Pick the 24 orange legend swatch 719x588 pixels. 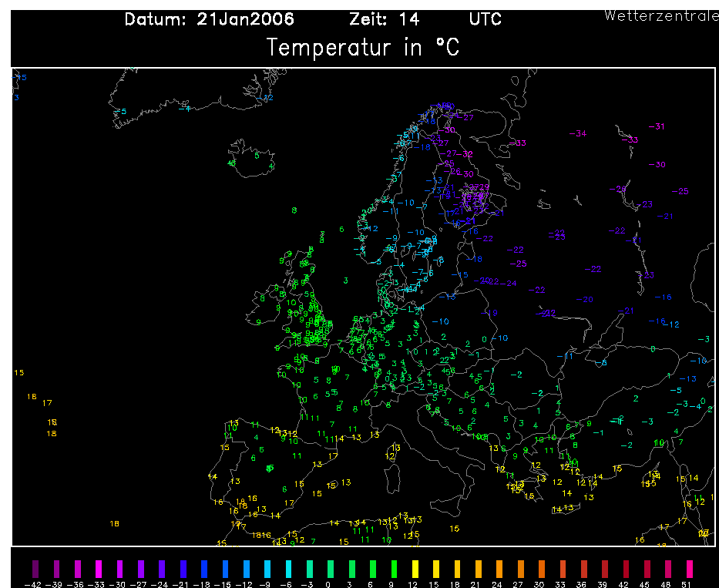(x=499, y=569)
